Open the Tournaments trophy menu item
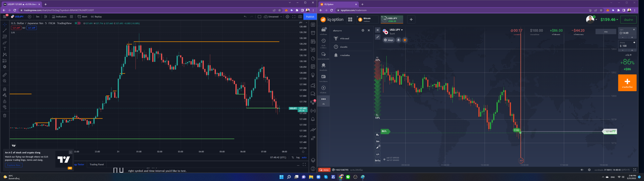Screen dimensions: 644x181 [x=351, y=38]
